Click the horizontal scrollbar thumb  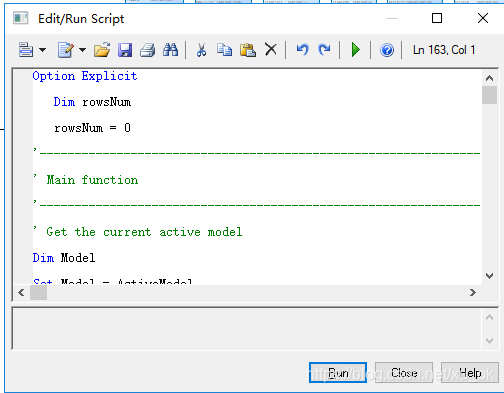coord(38,293)
